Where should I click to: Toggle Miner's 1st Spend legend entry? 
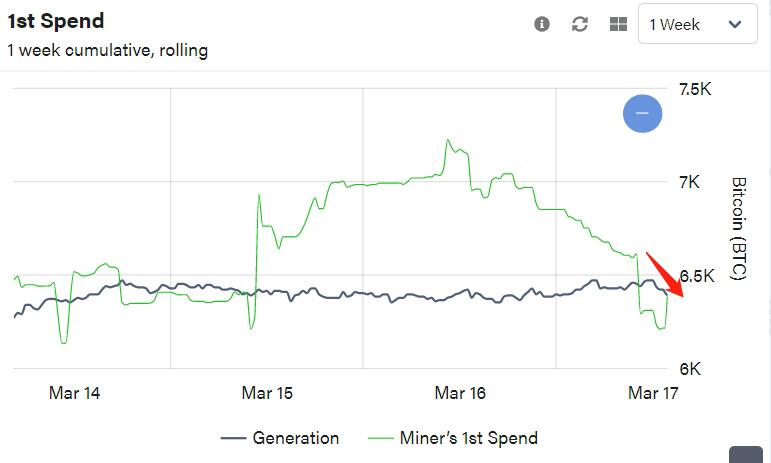tap(453, 437)
